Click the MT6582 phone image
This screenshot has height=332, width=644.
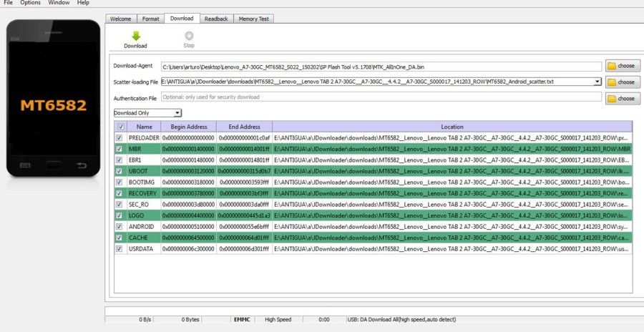pyautogui.click(x=54, y=98)
